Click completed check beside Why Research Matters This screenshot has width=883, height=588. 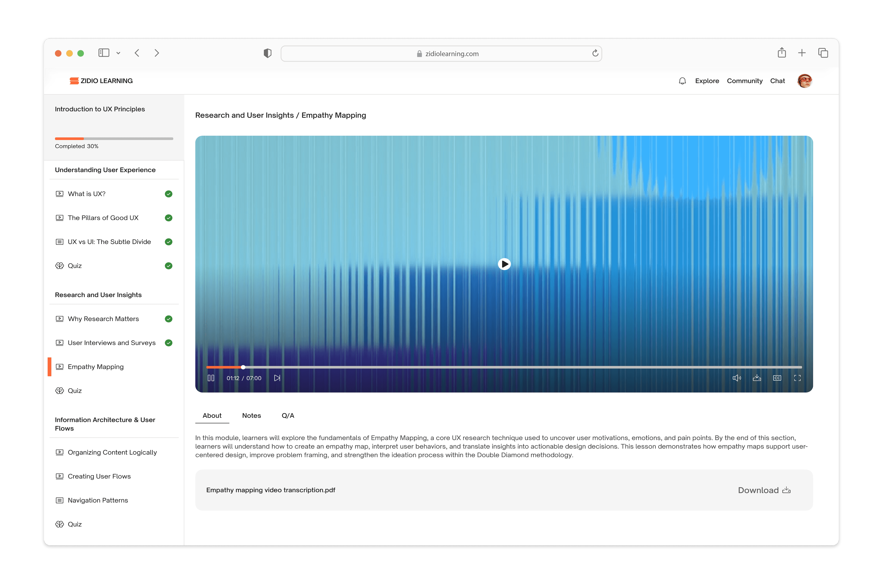pos(169,319)
